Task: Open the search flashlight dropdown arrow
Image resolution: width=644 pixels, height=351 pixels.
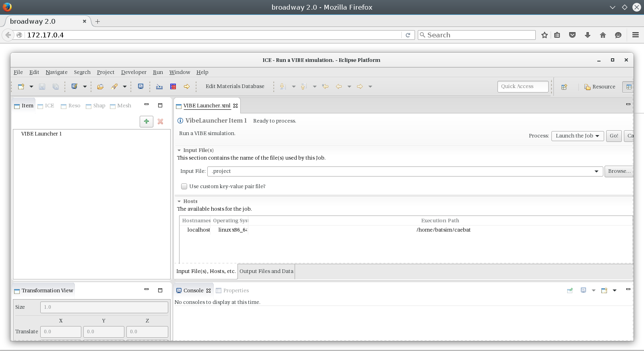Action: 124,86
